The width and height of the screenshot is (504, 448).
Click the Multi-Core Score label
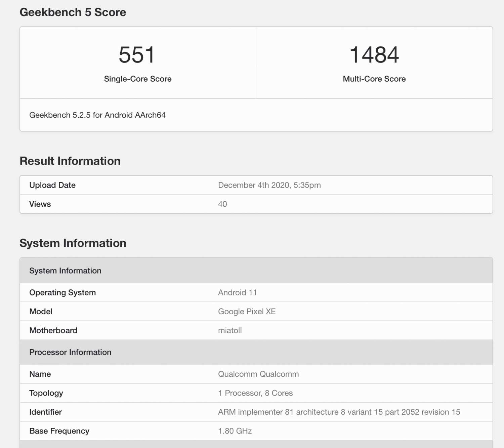point(374,79)
